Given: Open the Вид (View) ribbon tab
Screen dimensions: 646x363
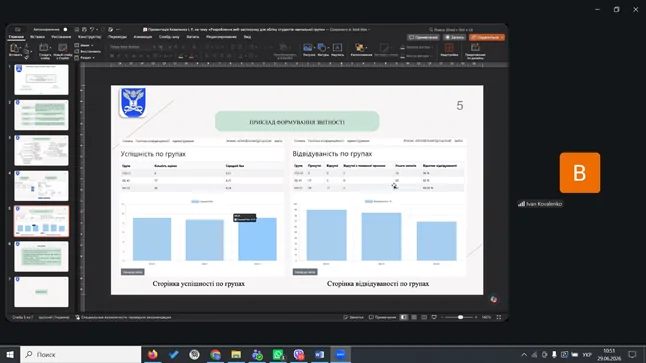Looking at the screenshot, I should pyautogui.click(x=247, y=37).
